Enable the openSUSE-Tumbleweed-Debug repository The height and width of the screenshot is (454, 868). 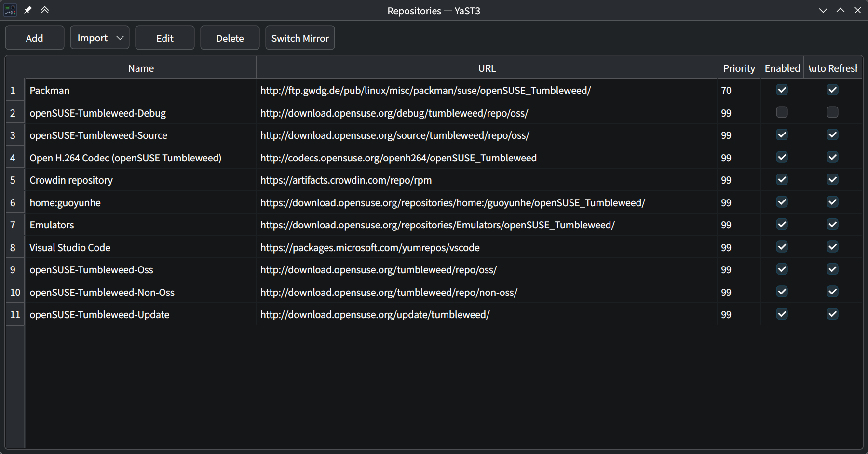point(782,112)
